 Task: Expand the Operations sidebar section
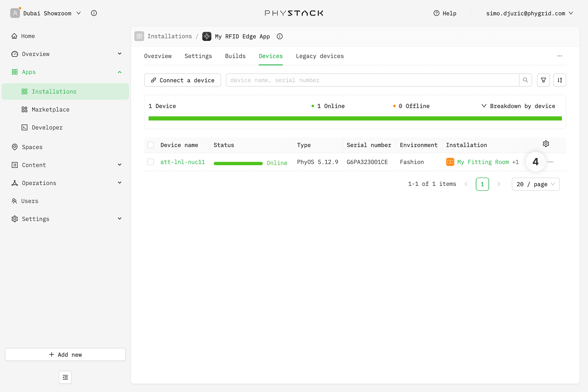[120, 183]
